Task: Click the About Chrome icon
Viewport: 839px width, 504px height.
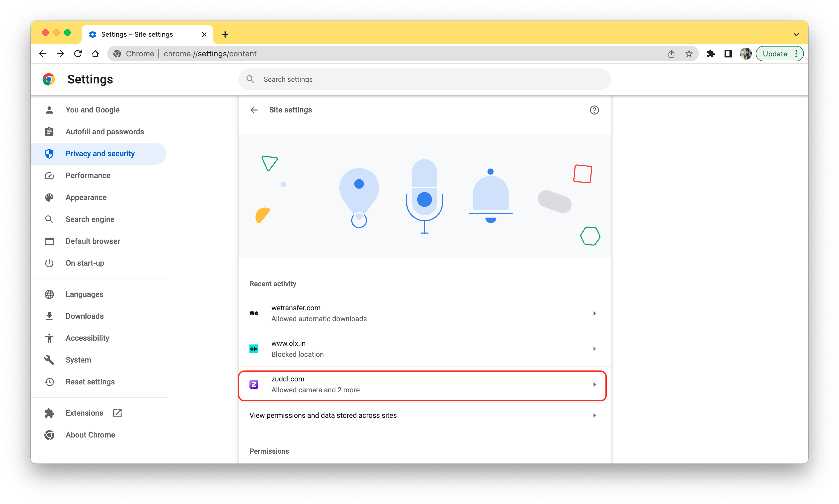Action: point(50,435)
